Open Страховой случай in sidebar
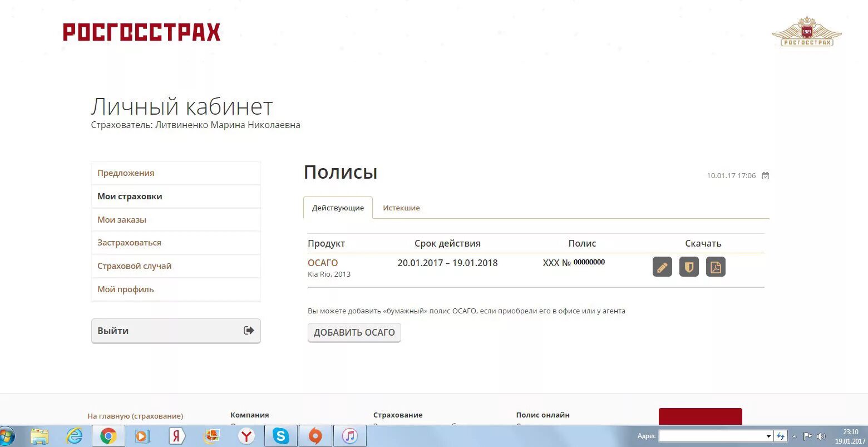868x447 pixels. (176, 266)
